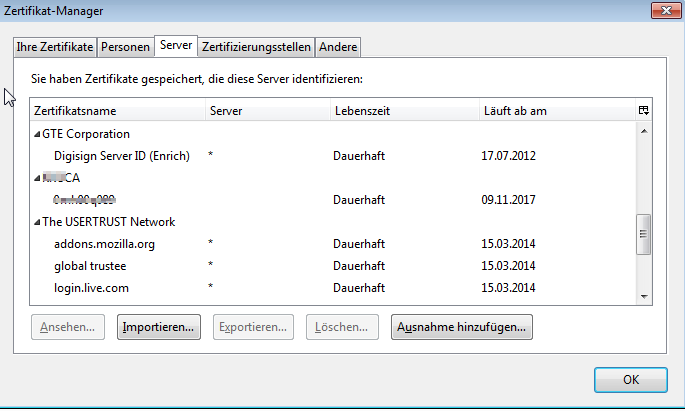Click Ausnahme hinzufügen button
The height and width of the screenshot is (411, 685).
coord(461,327)
